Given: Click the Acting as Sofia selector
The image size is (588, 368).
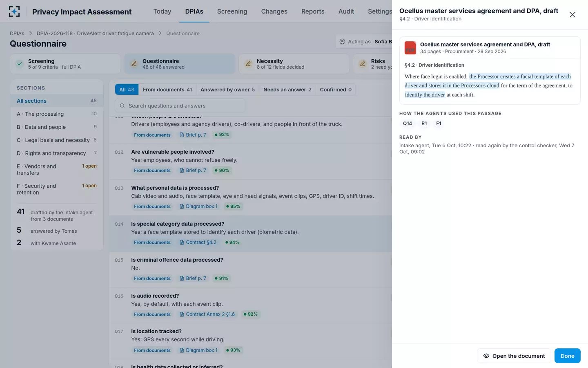Looking at the screenshot, I should (364, 42).
